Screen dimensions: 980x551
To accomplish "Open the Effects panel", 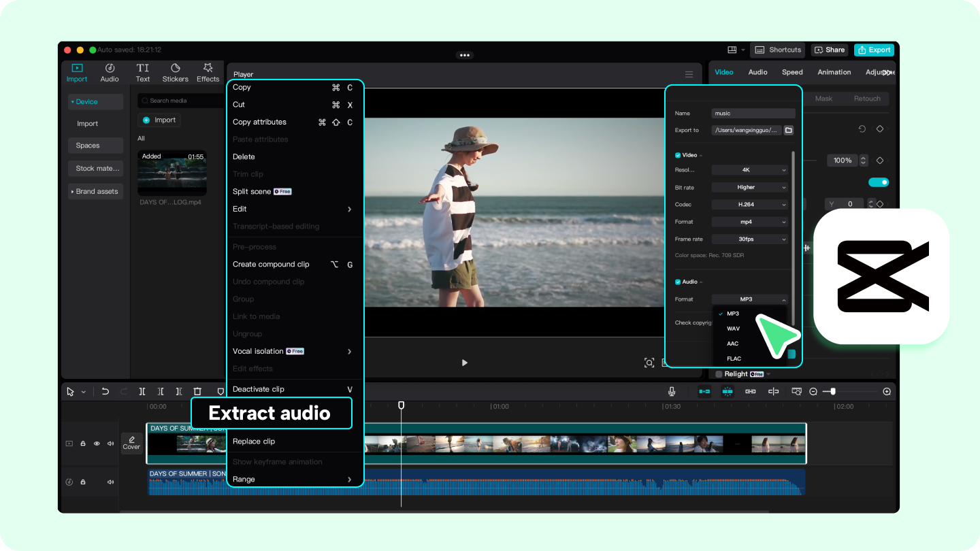I will [x=208, y=72].
